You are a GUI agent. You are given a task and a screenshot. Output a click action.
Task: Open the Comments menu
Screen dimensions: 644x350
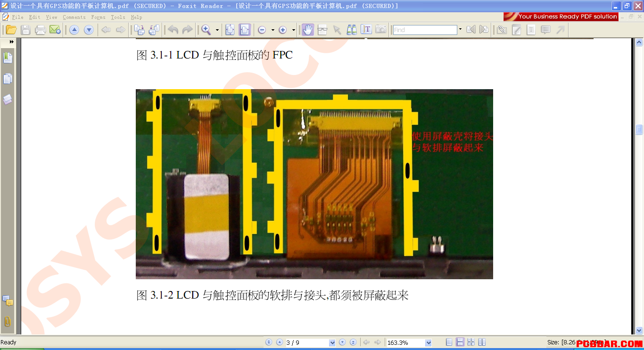coord(74,17)
